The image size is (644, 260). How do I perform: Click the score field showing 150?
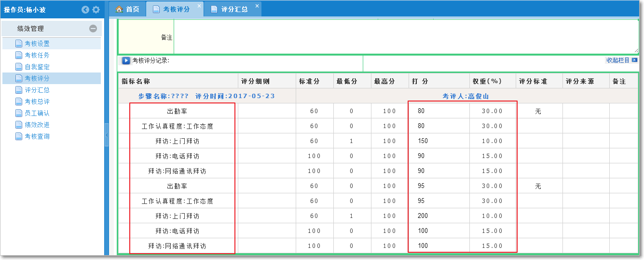click(438, 141)
